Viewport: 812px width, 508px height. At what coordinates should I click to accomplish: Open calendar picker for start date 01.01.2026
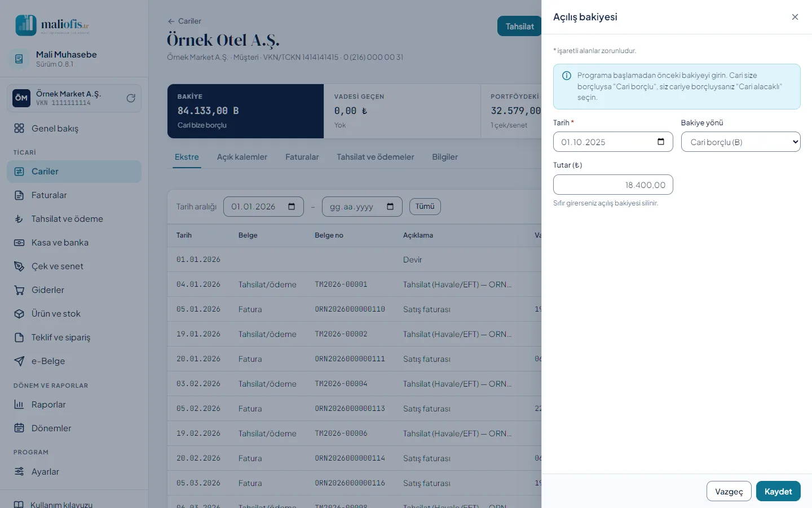292,207
